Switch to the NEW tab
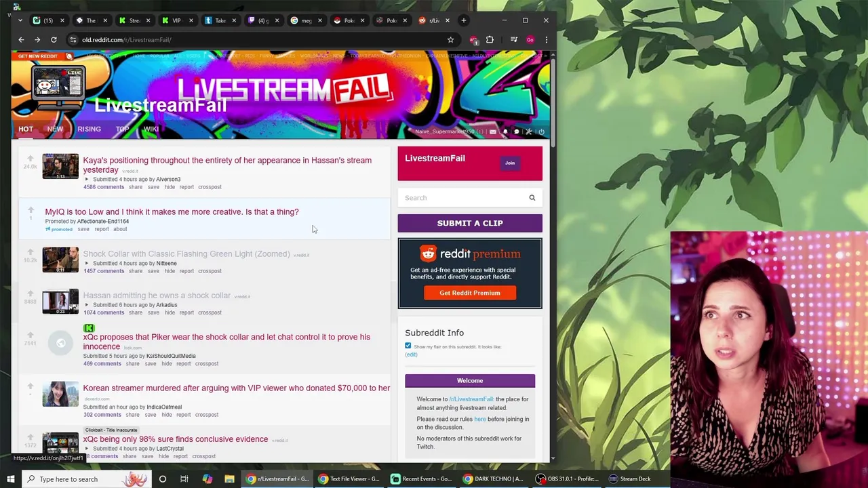 click(55, 129)
